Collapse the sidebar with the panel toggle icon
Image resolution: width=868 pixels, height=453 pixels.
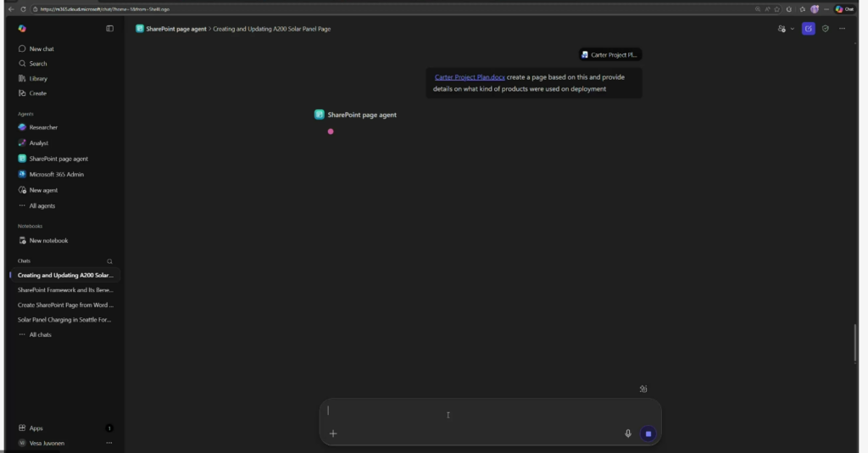coord(109,28)
